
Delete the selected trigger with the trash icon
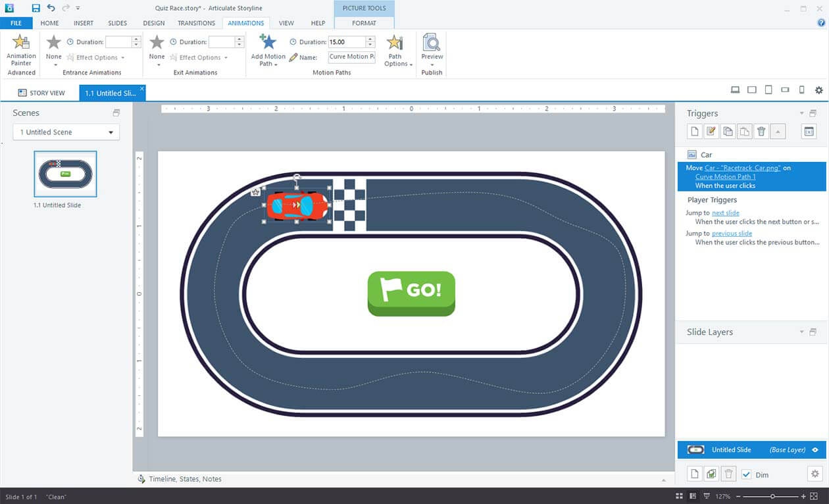pyautogui.click(x=761, y=132)
